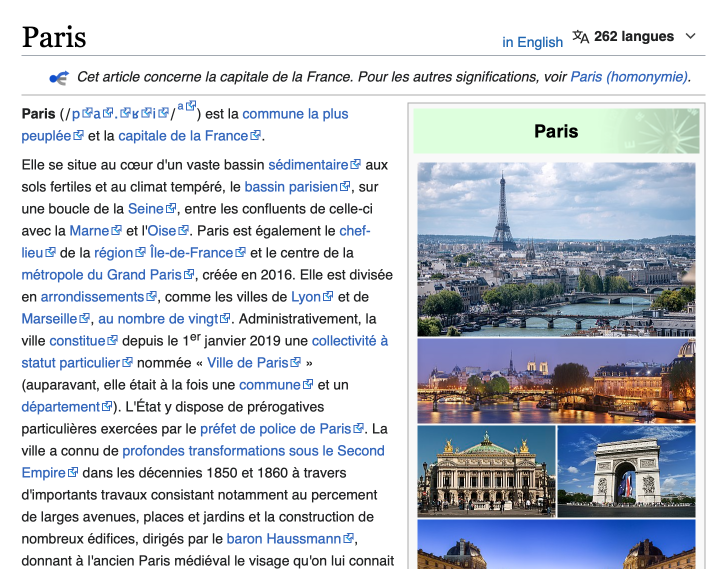Click the external link icon after Marne
Image resolution: width=722 pixels, height=569 pixels.
tap(116, 231)
